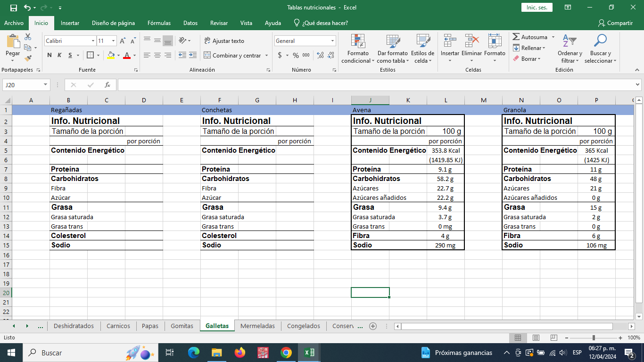Open the Archivo menu tab
The height and width of the screenshot is (362, 644).
(14, 23)
